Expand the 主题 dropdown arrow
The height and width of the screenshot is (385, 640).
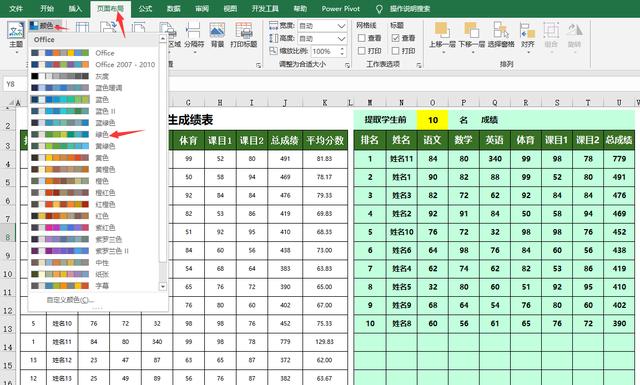[x=16, y=52]
